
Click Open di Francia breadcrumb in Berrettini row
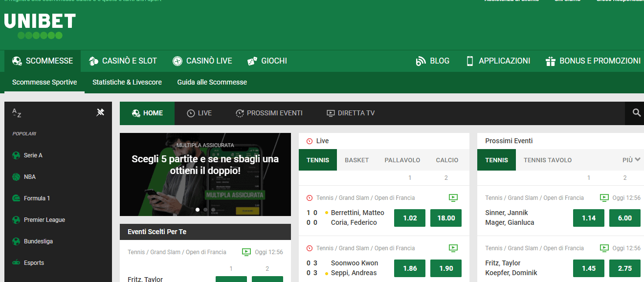[395, 198]
